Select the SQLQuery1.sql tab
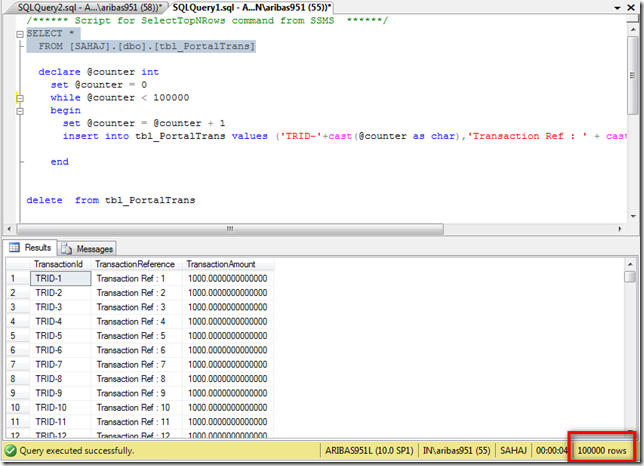The image size is (644, 466). pos(252,7)
